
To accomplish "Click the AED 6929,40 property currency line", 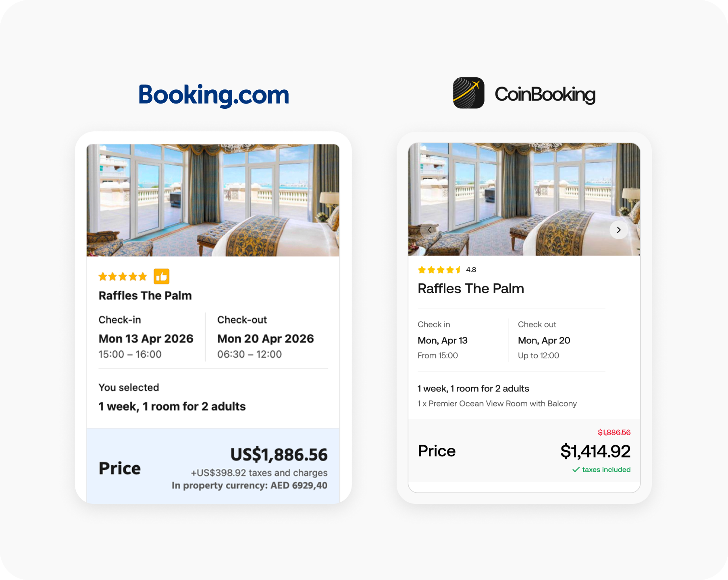I will coord(249,485).
